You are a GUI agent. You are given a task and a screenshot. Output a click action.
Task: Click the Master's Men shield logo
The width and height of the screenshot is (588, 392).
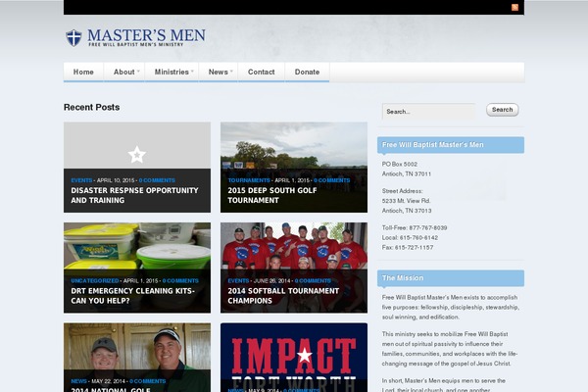pyautogui.click(x=73, y=38)
